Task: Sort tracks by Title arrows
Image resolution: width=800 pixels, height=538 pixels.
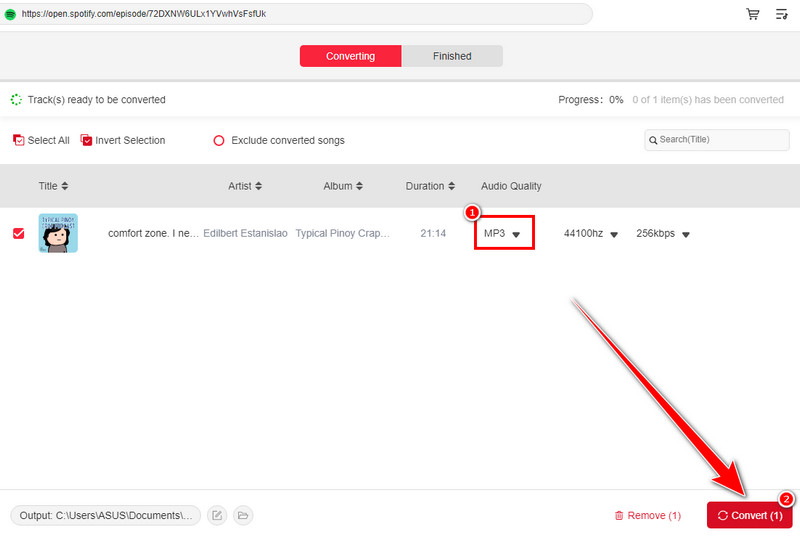Action: [65, 186]
